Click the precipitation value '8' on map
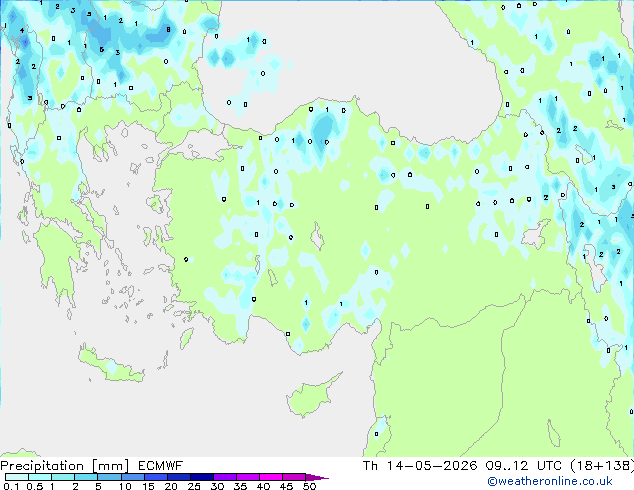The height and width of the screenshot is (490, 634). coord(168,30)
